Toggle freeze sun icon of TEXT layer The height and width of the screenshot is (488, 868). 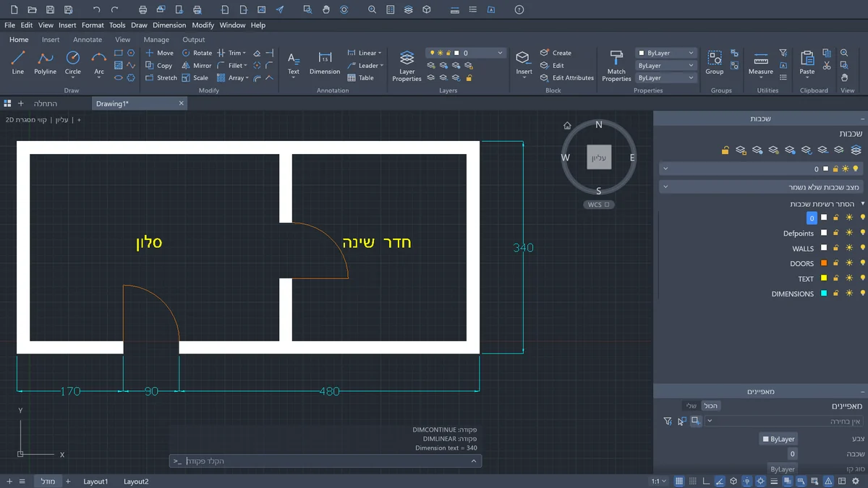848,278
